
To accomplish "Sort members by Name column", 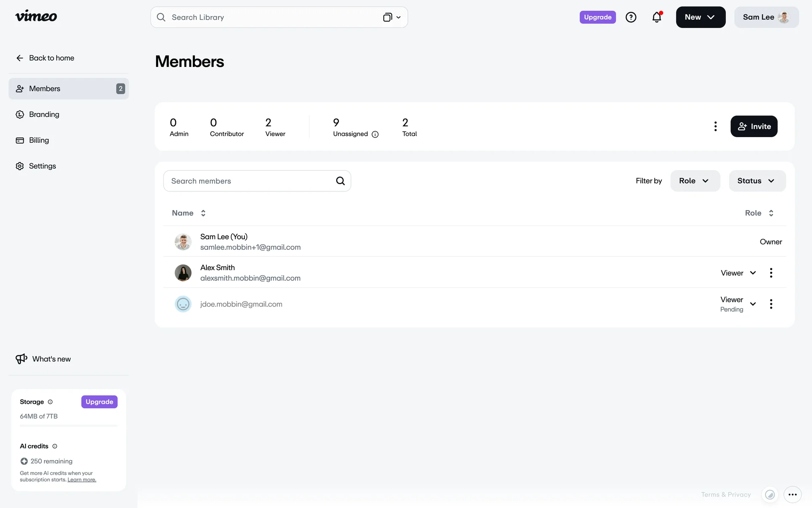I will [189, 213].
